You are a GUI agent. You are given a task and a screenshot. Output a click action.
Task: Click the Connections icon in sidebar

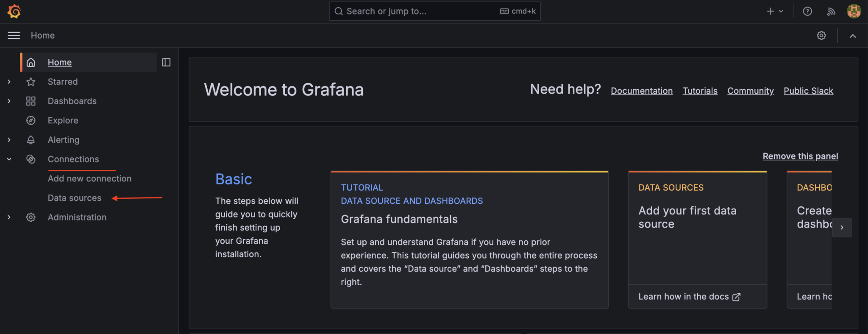tap(31, 159)
